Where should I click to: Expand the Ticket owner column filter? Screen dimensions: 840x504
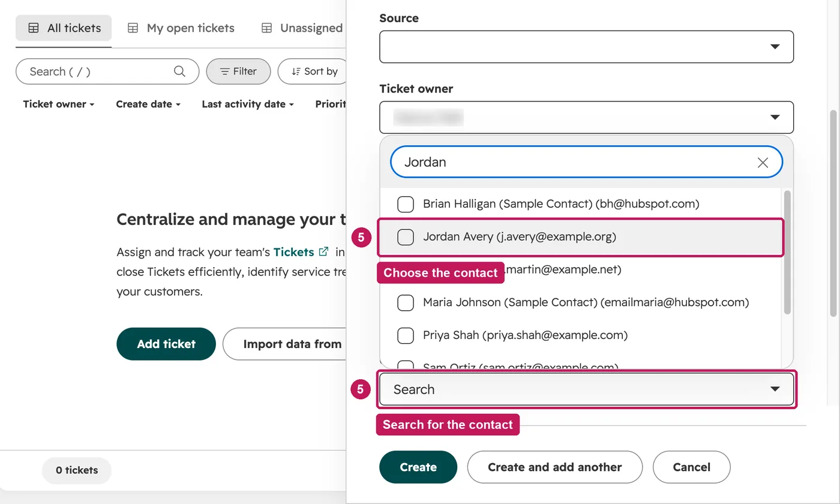[x=59, y=104]
